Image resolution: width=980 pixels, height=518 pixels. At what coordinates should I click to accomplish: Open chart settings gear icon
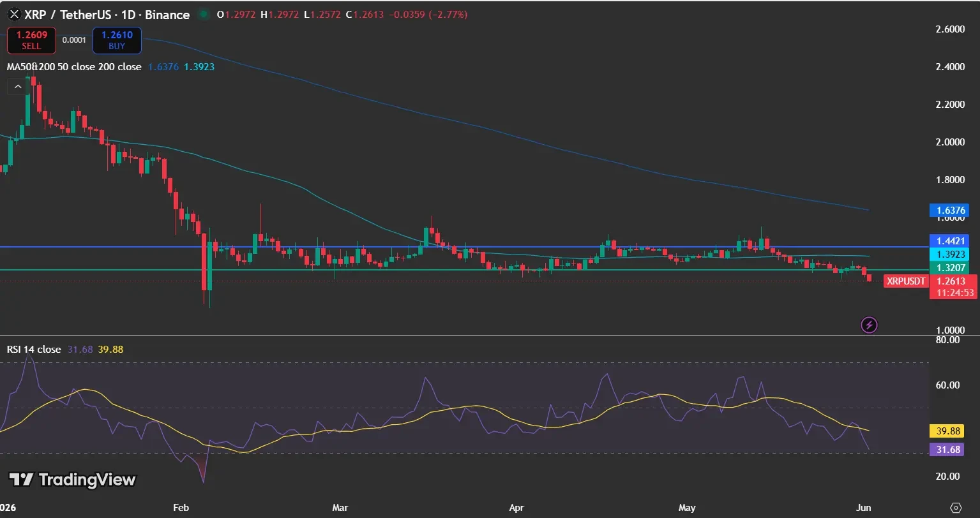(x=956, y=508)
